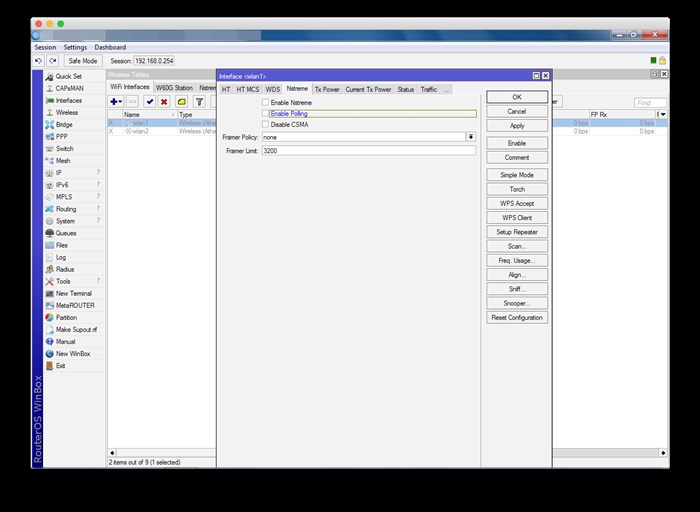
Task: Expand the IP submenu
Action: 99,172
